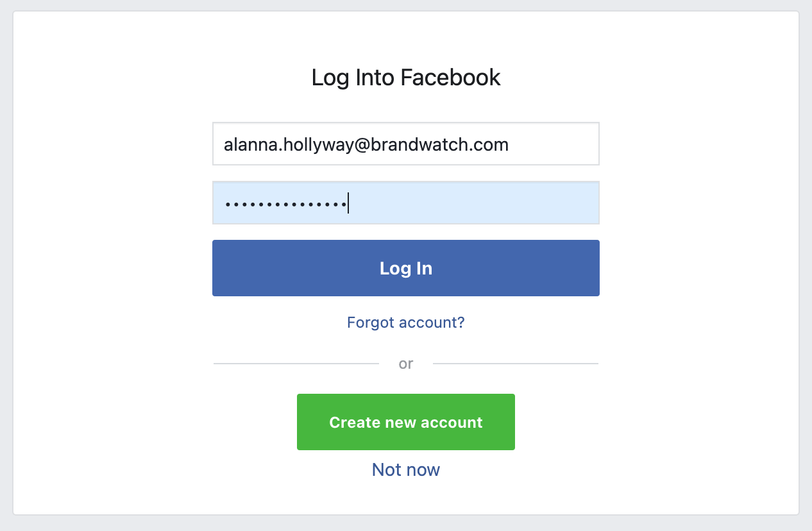
Task: Start sign-up via Create new account
Action: pos(405,422)
